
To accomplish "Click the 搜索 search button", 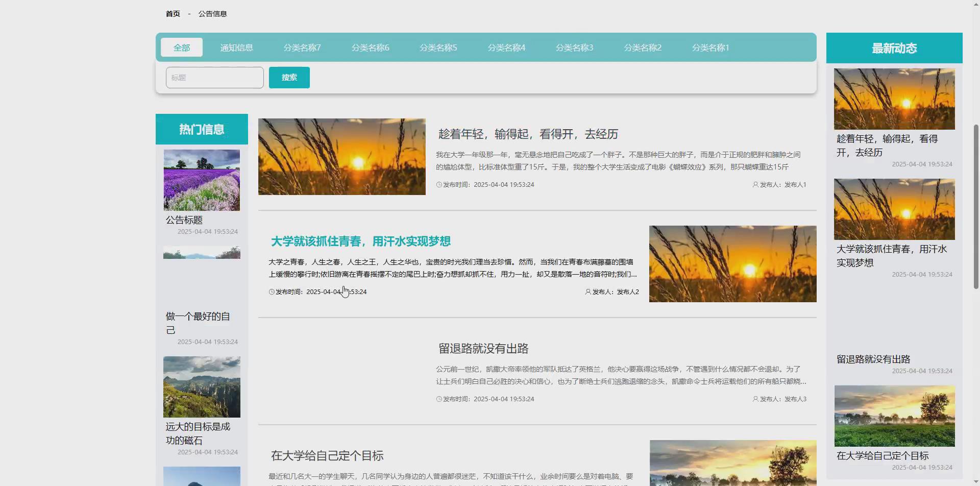I will pyautogui.click(x=289, y=77).
